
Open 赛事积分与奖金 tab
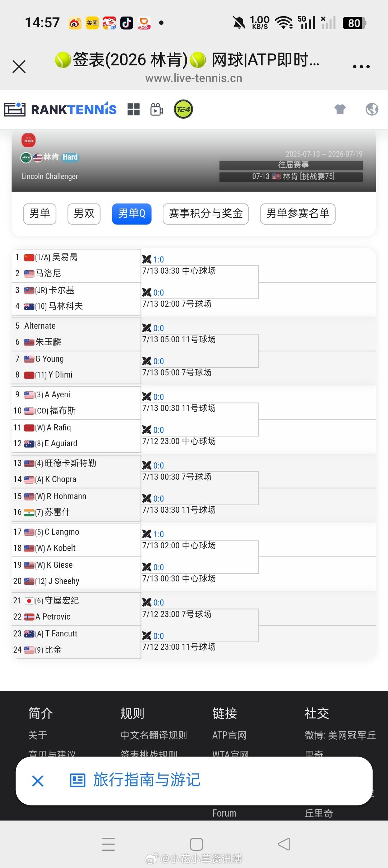pyautogui.click(x=205, y=214)
